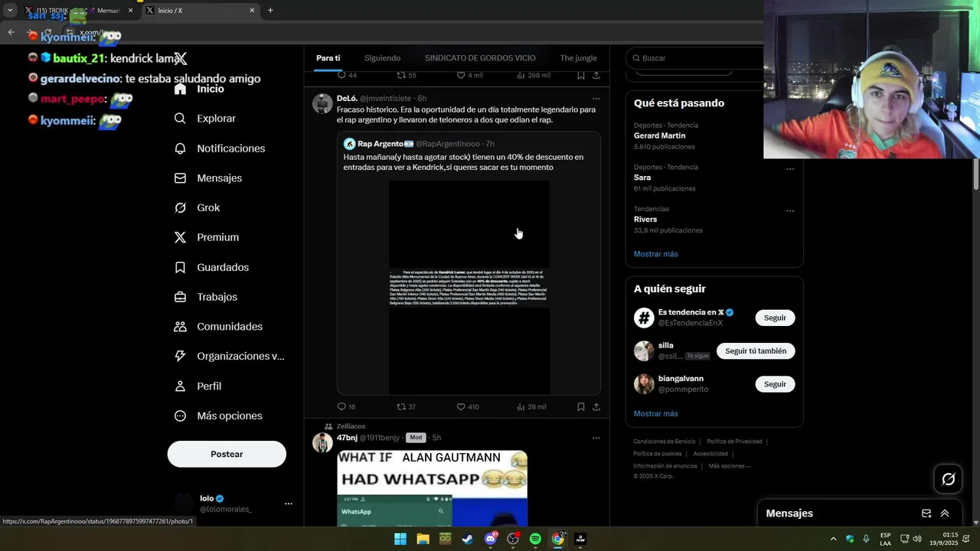Switch to Siguiendo tab
Image resolution: width=980 pixels, height=551 pixels.
point(382,58)
